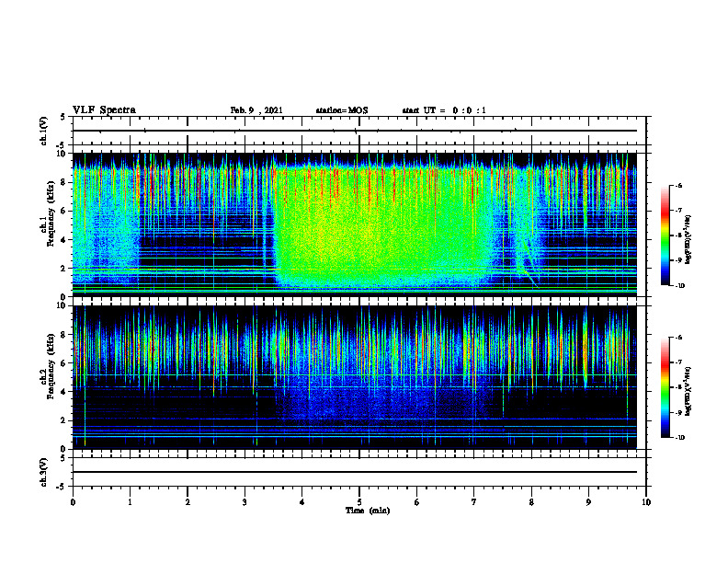This screenshot has width=728, height=563.
Task: Click the "1" tick on Time axis
Action: 130,502
